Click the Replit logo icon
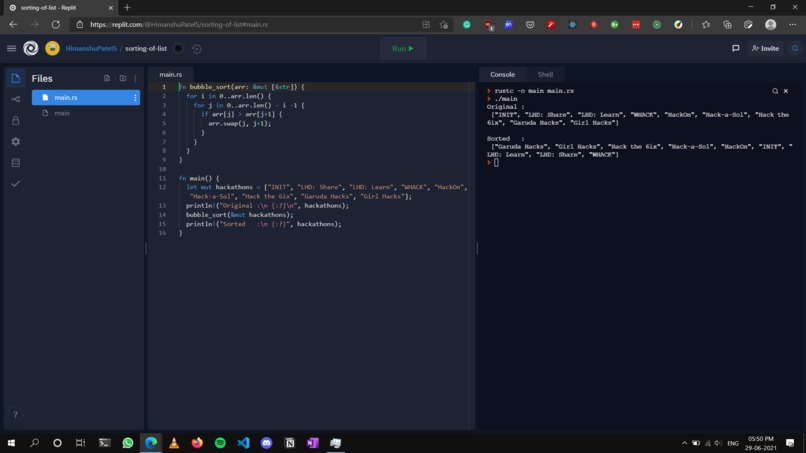 coord(31,48)
